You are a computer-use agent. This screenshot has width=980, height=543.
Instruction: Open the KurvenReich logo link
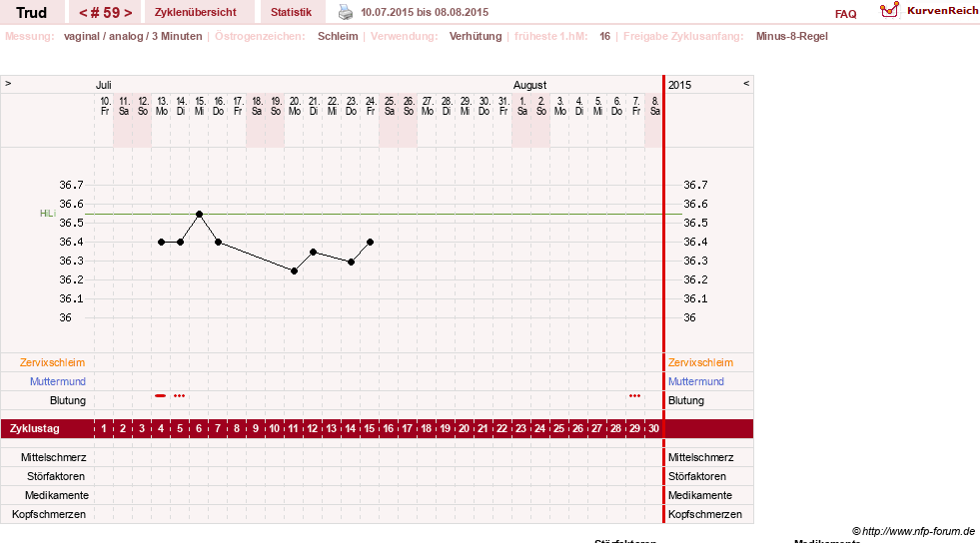click(x=889, y=10)
